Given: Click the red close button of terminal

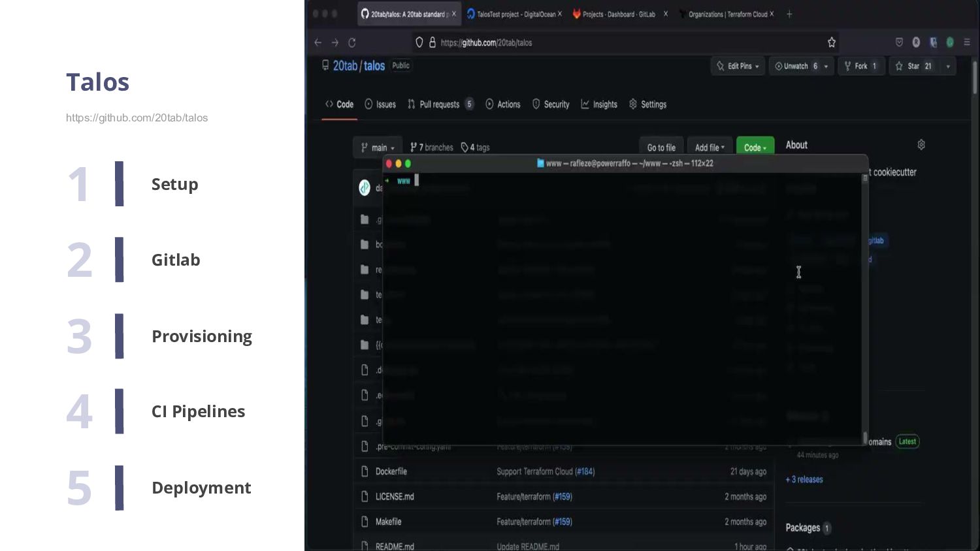Looking at the screenshot, I should pyautogui.click(x=389, y=164).
